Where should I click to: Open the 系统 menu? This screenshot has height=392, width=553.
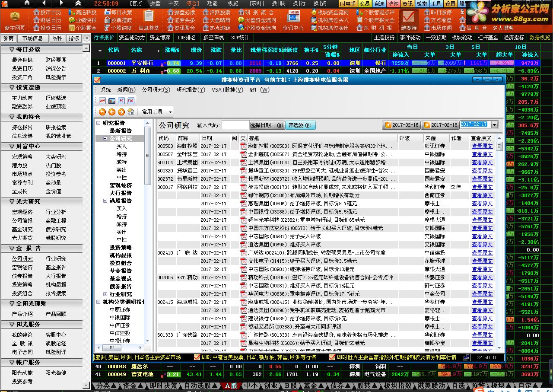[x=106, y=90]
